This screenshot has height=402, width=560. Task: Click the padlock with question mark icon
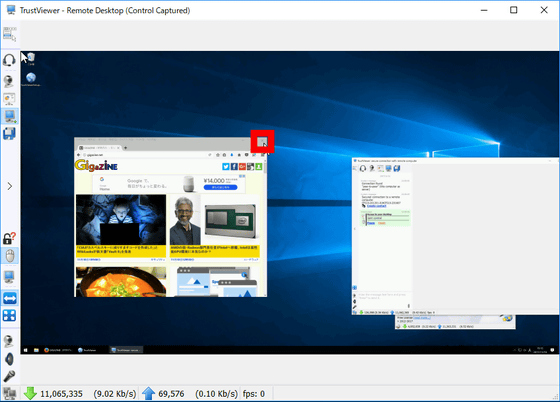pos(9,238)
